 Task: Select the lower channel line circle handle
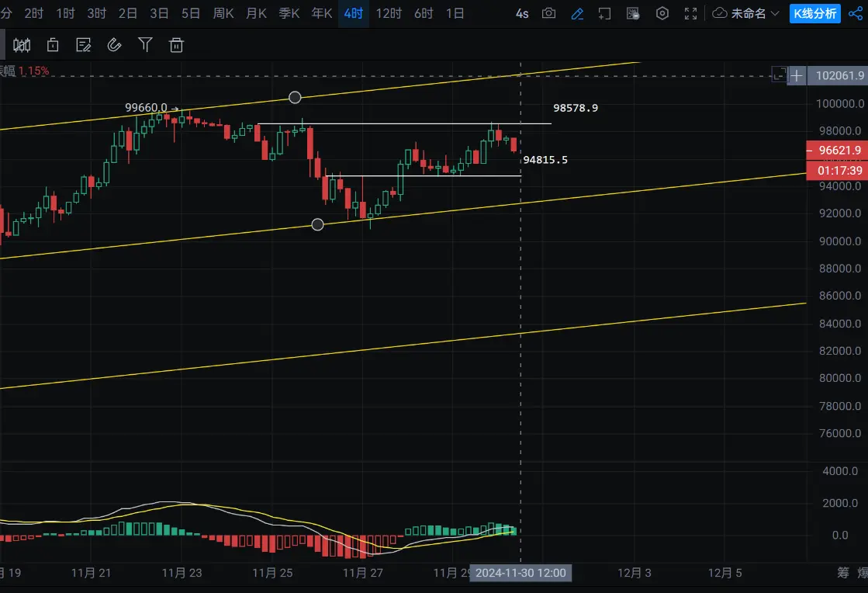(x=317, y=224)
